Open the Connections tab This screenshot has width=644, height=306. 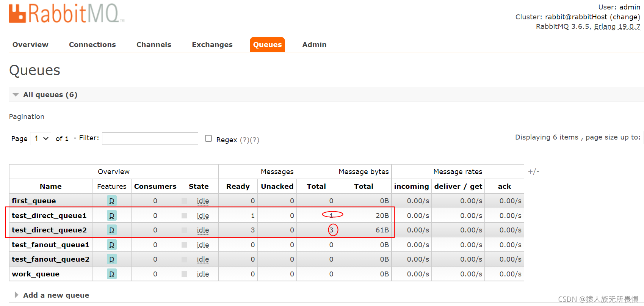coord(92,44)
